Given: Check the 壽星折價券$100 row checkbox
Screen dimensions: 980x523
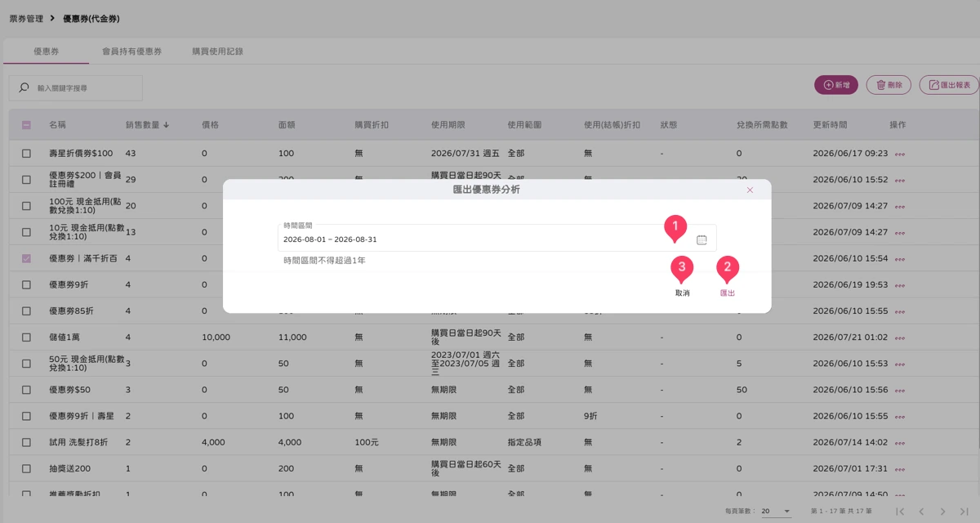Looking at the screenshot, I should [x=26, y=154].
